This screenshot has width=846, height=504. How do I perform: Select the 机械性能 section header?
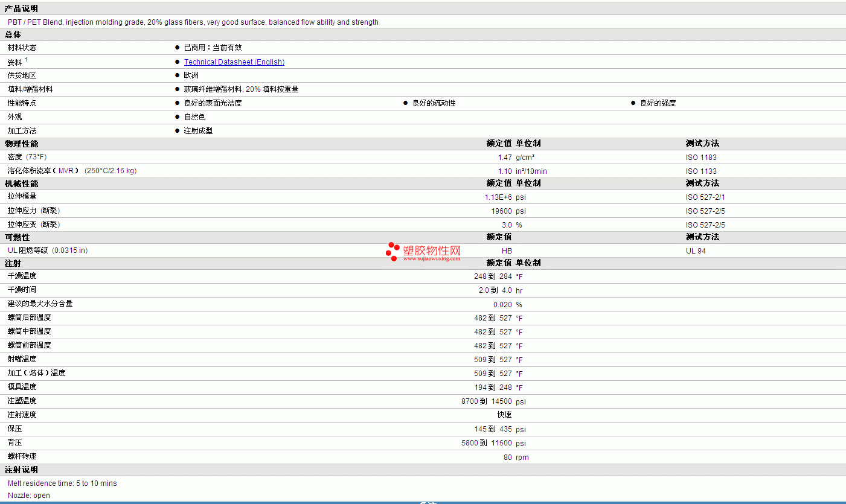point(21,183)
